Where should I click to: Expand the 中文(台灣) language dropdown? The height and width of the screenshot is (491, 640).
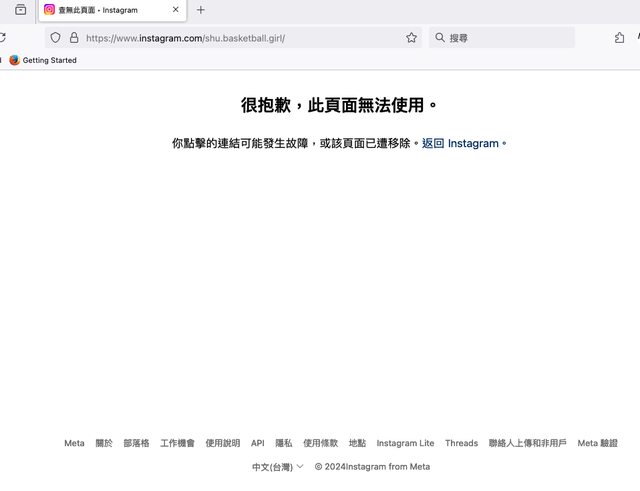click(278, 466)
